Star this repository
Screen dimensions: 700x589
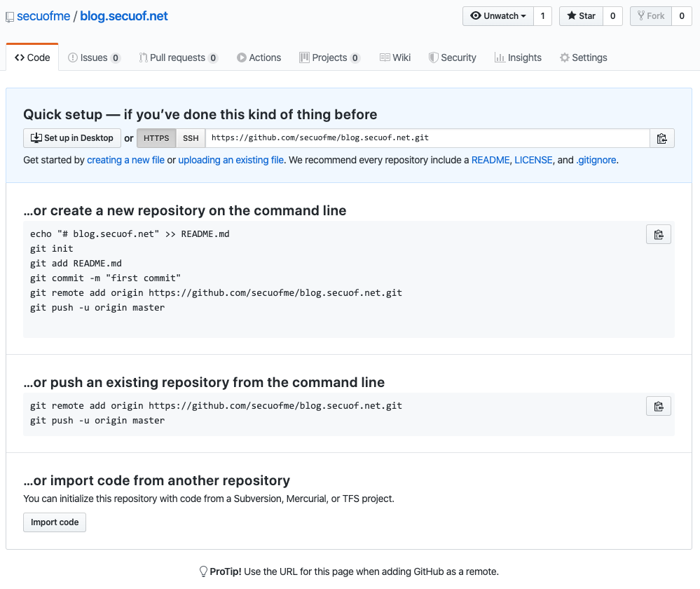581,16
